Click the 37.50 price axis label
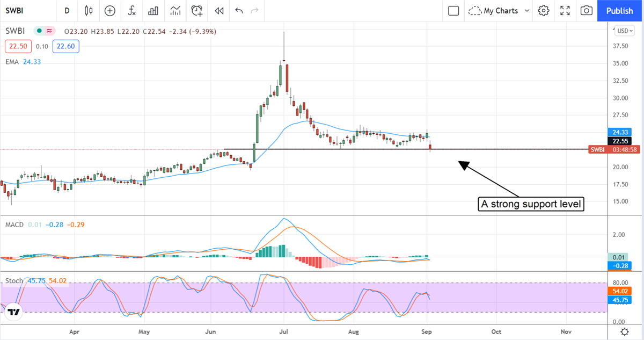 (x=621, y=46)
